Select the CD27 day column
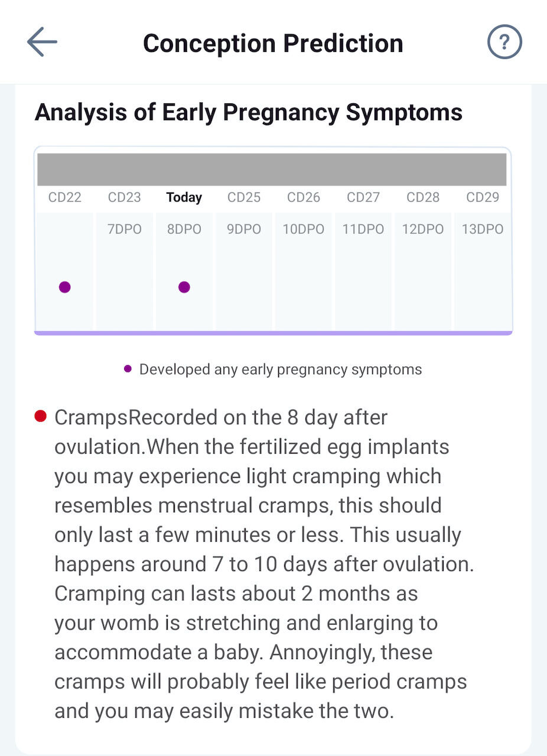The image size is (547, 756). point(363,197)
